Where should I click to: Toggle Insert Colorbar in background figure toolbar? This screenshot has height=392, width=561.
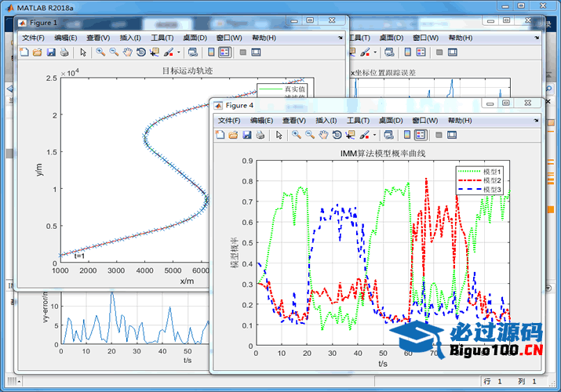(407, 53)
